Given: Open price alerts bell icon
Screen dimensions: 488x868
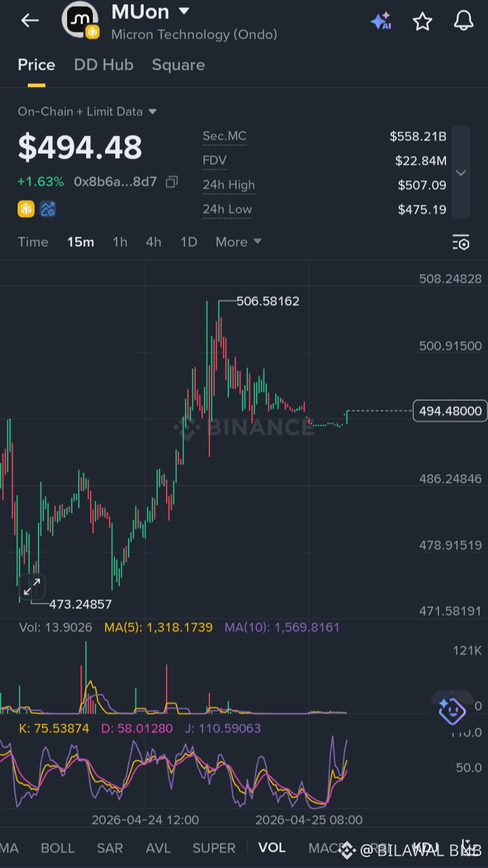Looking at the screenshot, I should [464, 21].
